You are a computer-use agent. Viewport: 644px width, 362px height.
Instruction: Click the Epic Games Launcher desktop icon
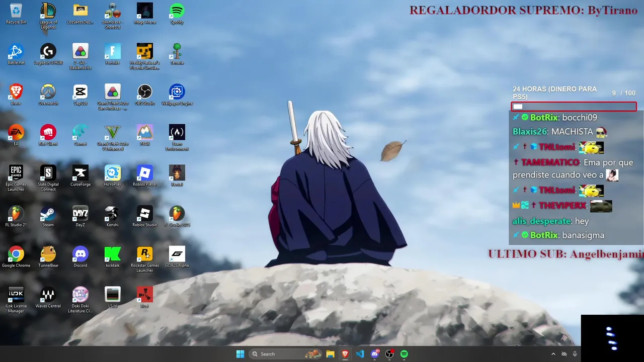[x=16, y=178]
